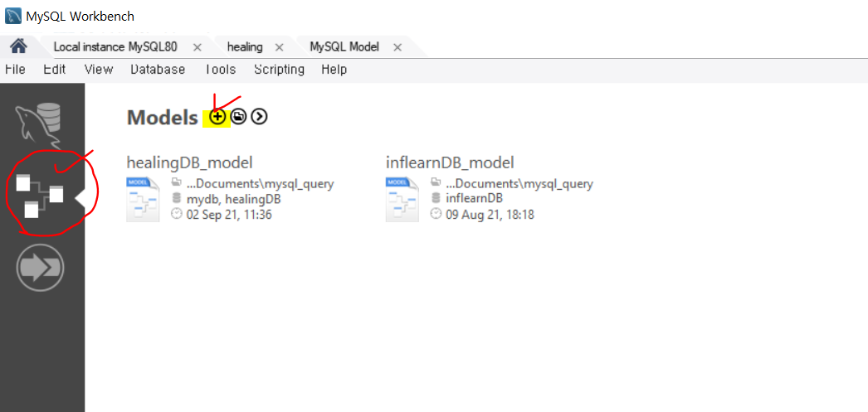Click the Models heading

click(x=162, y=117)
